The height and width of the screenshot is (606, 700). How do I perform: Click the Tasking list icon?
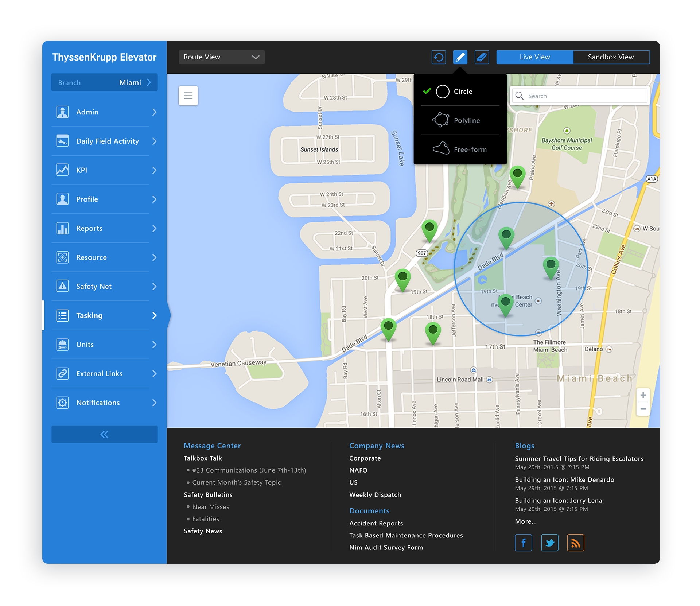(x=62, y=315)
